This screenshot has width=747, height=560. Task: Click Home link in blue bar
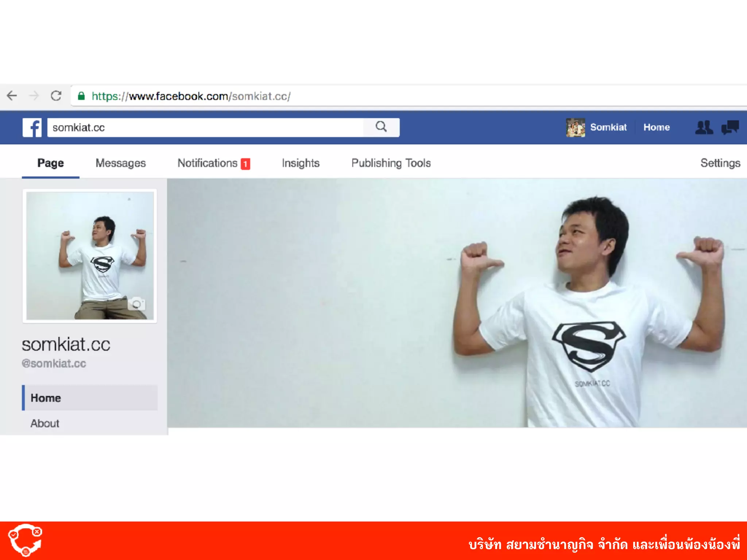pos(656,127)
